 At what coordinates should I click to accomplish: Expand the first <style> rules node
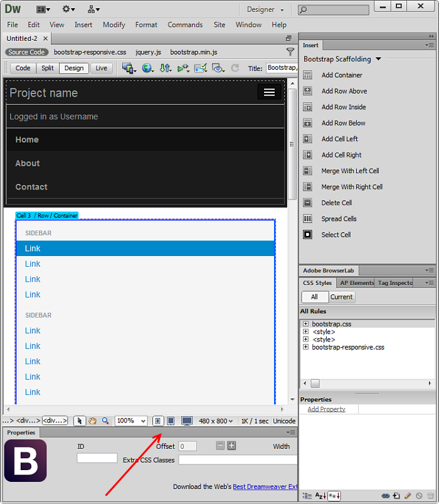(305, 332)
